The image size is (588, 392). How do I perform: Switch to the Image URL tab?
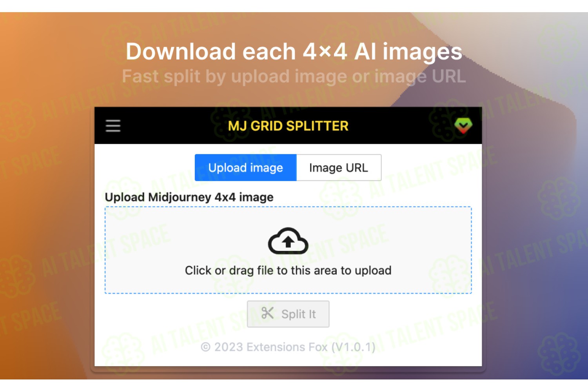(x=339, y=167)
